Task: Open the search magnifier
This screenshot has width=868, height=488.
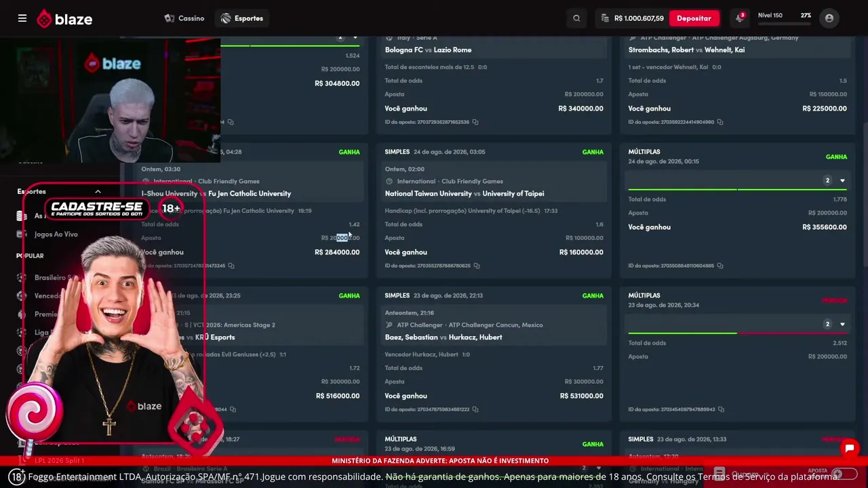Action: [576, 18]
